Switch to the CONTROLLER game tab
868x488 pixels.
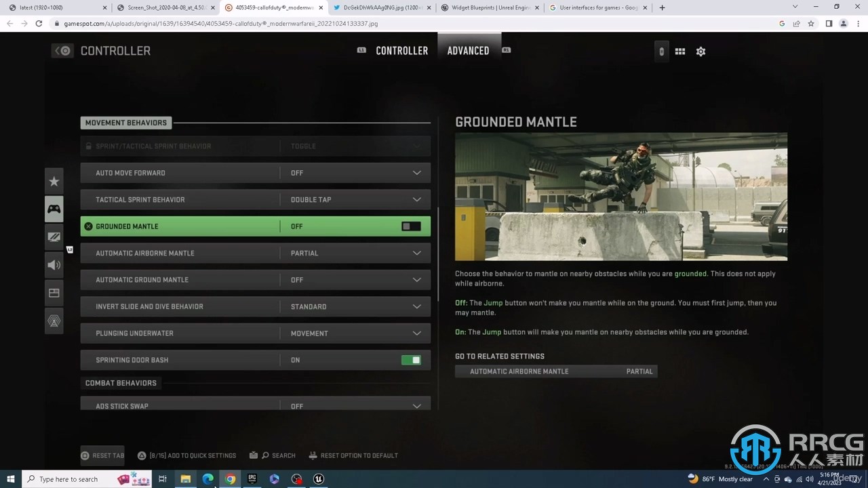click(x=401, y=51)
